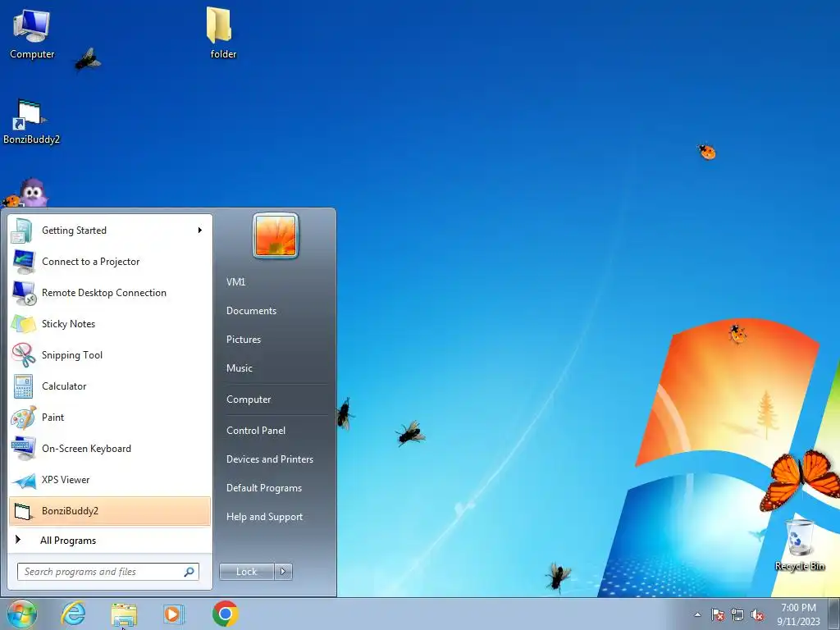This screenshot has width=840, height=630.
Task: Open VM1 user folder
Action: (x=235, y=282)
